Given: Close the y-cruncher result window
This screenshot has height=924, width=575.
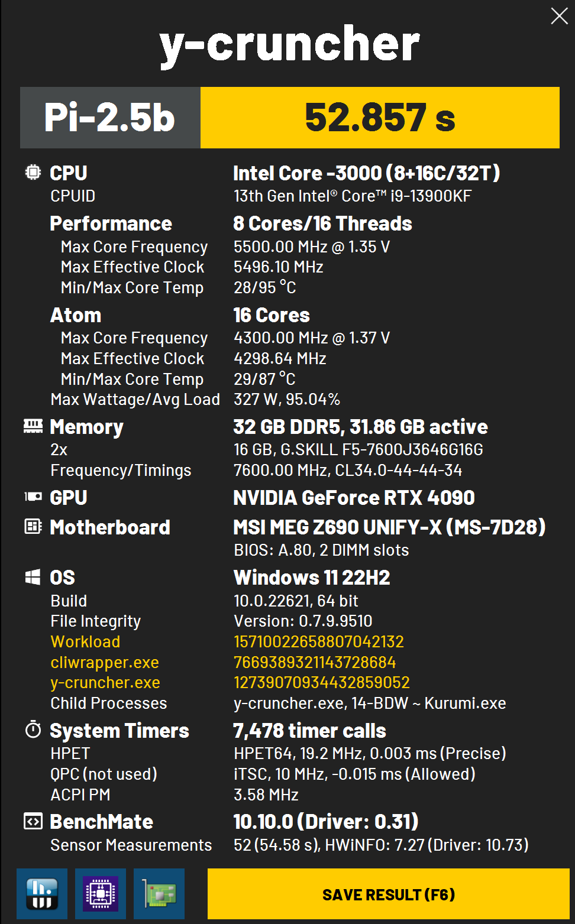Looking at the screenshot, I should pyautogui.click(x=559, y=16).
